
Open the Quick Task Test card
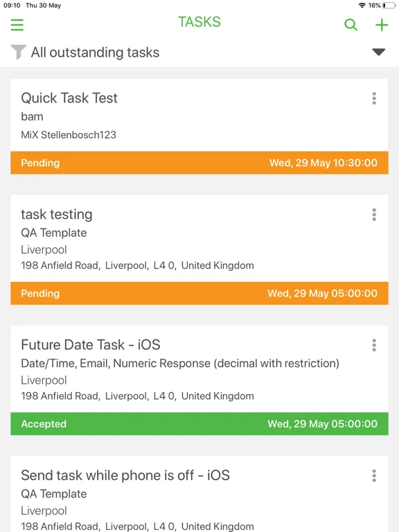point(199,116)
